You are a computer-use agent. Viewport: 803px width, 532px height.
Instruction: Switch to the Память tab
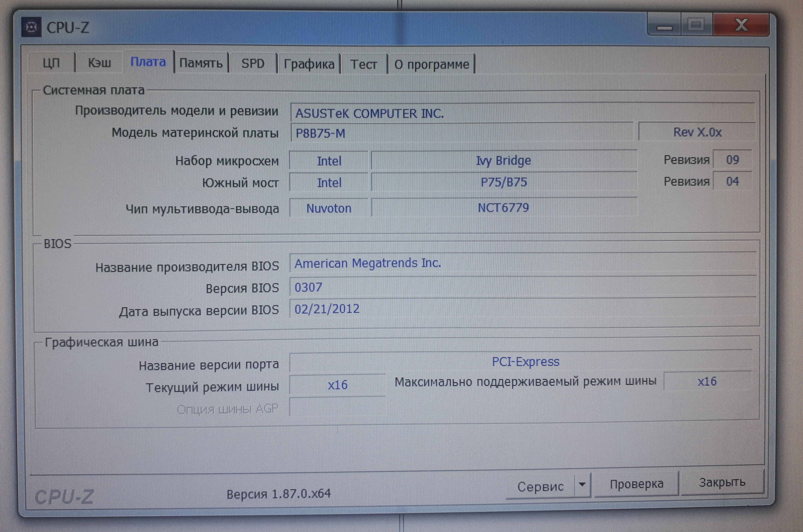click(201, 63)
